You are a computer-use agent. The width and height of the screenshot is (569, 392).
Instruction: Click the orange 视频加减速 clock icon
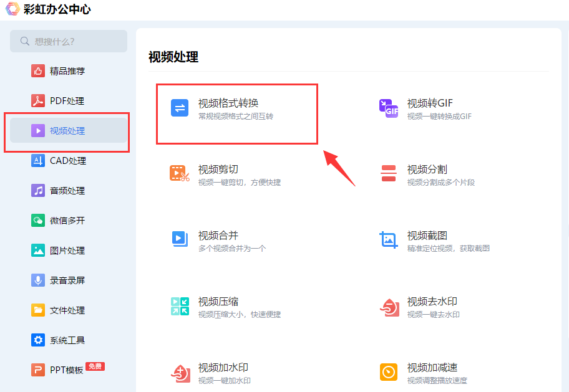point(389,372)
